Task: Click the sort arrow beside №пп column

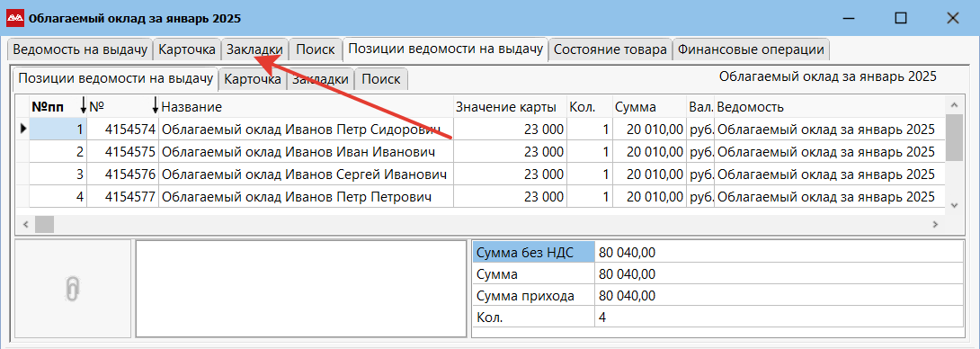Action: coord(84,107)
